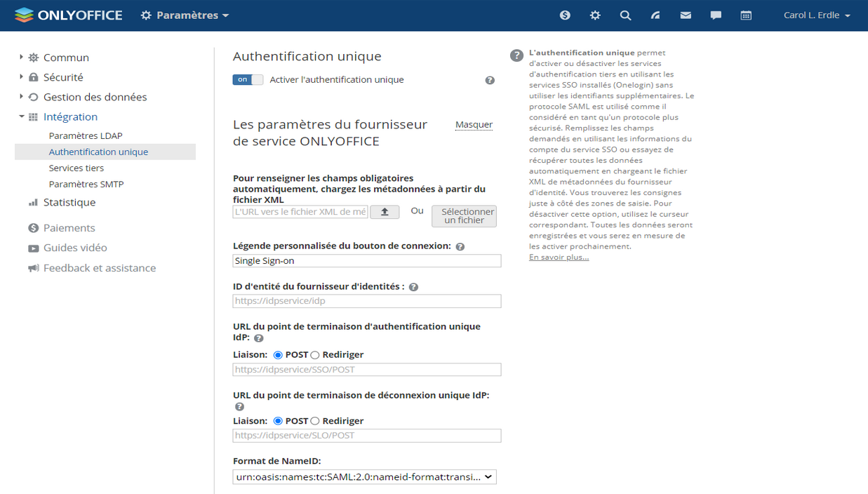This screenshot has width=868, height=494.
Task: Click the https://idpservice/SLO/POST field
Action: coord(367,435)
